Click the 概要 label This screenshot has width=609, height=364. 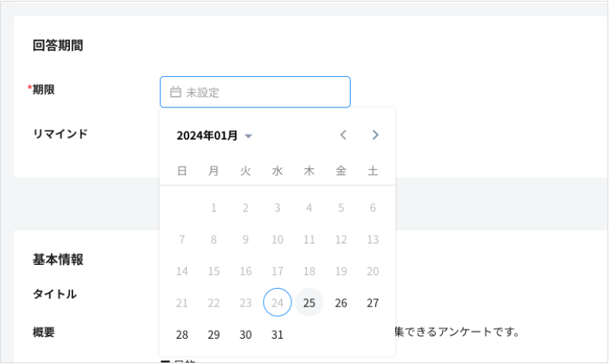[x=44, y=333]
